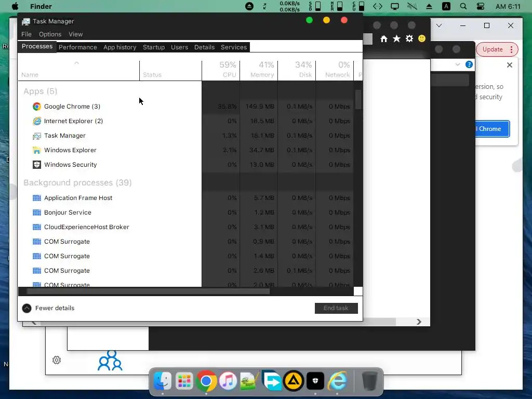Image resolution: width=532 pixels, height=399 pixels.
Task: Switch to the App history tab
Action: coord(120,47)
